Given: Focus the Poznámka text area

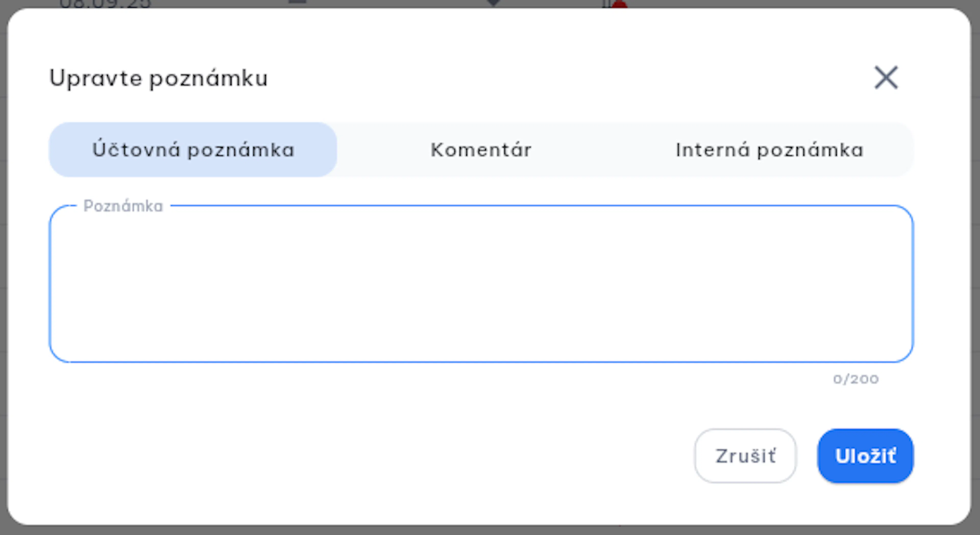Looking at the screenshot, I should coord(481,284).
